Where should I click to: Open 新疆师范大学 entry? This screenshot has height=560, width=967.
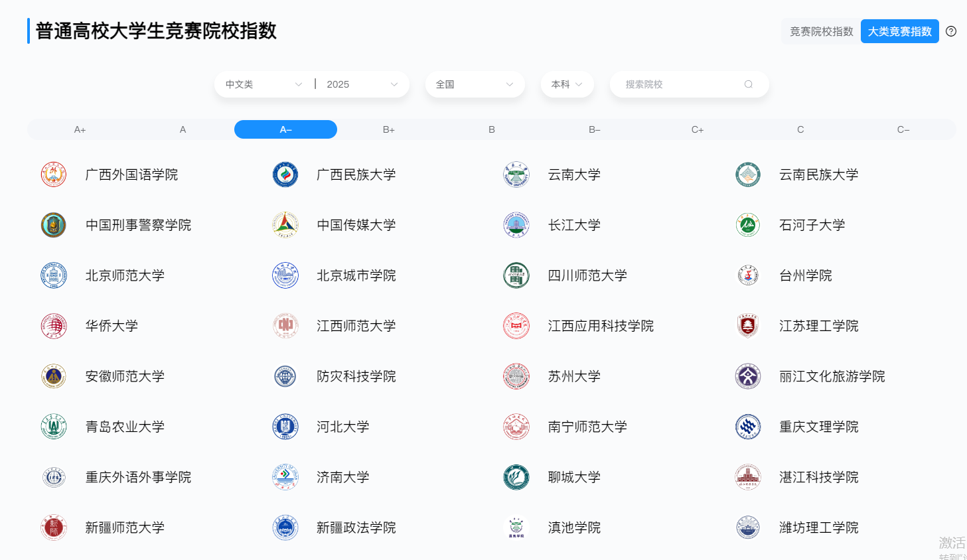click(125, 527)
